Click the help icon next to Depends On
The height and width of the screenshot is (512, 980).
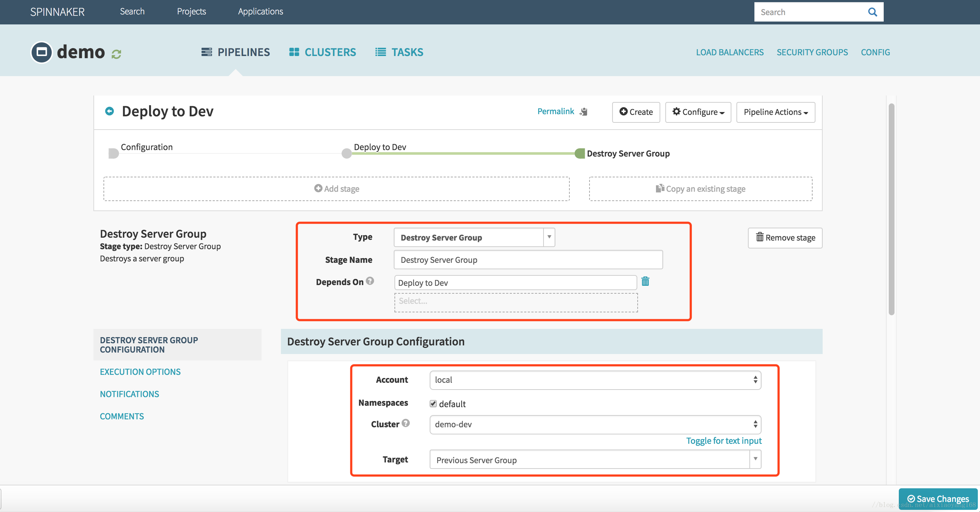tap(370, 281)
